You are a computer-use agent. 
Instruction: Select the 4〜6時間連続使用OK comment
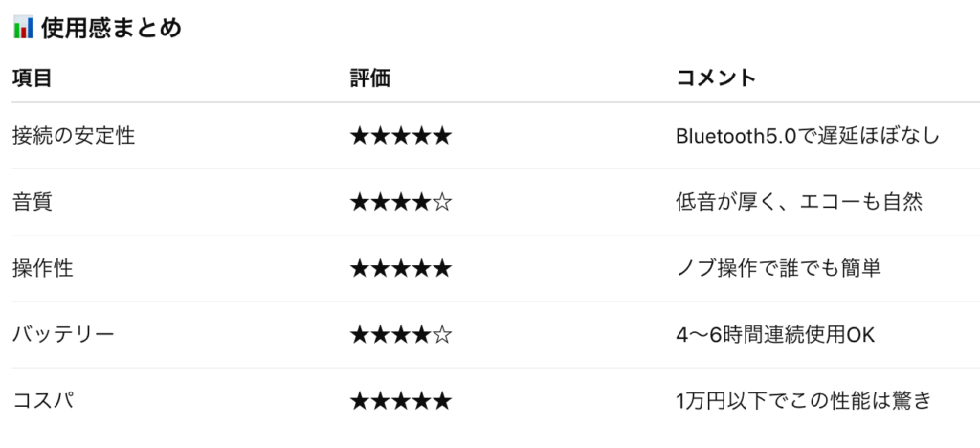775,334
